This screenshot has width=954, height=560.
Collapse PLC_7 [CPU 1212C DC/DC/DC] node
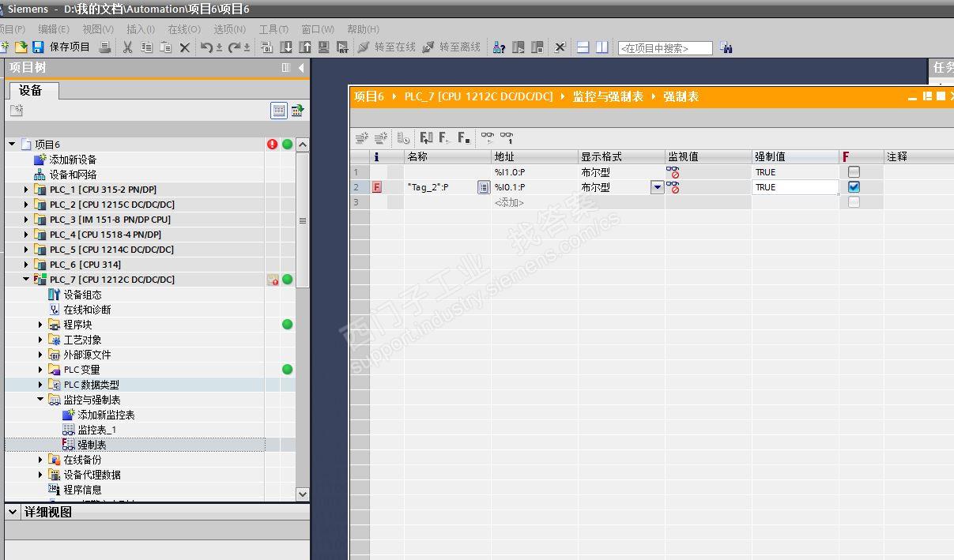[26, 280]
